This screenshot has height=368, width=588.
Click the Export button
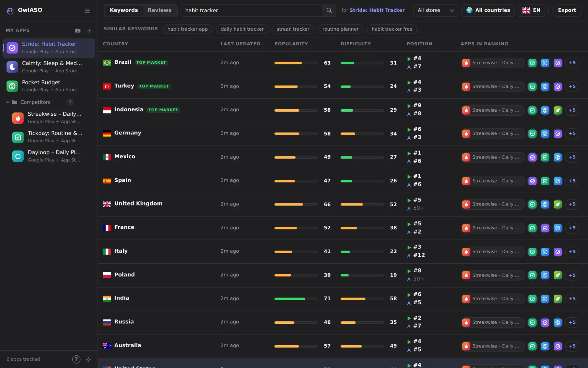tap(567, 10)
